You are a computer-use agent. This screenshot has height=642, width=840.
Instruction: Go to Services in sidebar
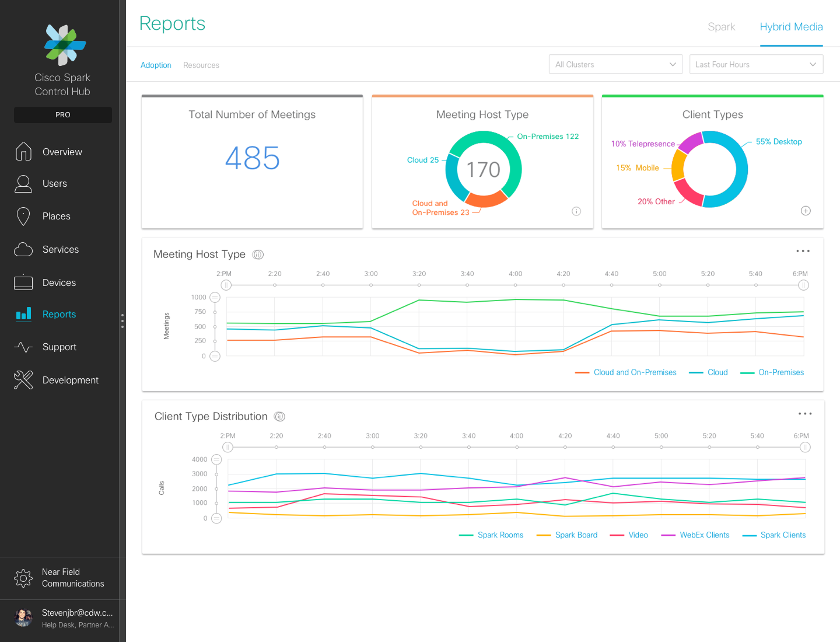point(61,250)
